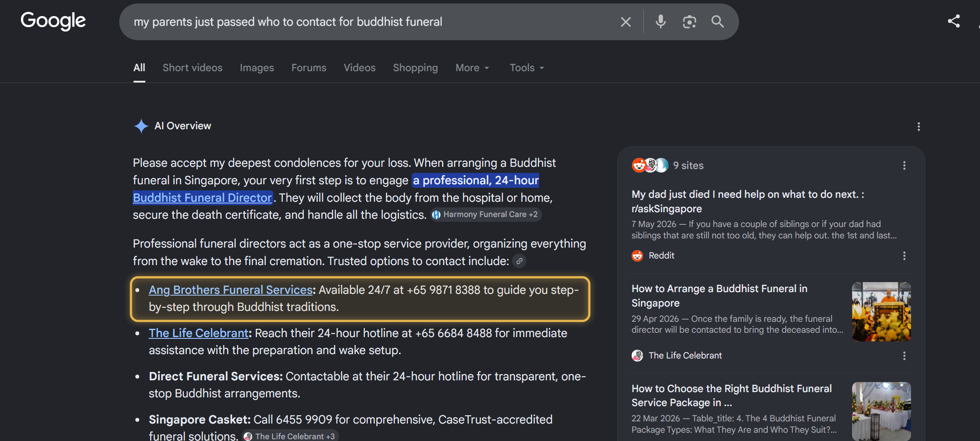Screen dimensions: 980x441
Task: Click the AI Overview sparkle icon
Action: (141, 126)
